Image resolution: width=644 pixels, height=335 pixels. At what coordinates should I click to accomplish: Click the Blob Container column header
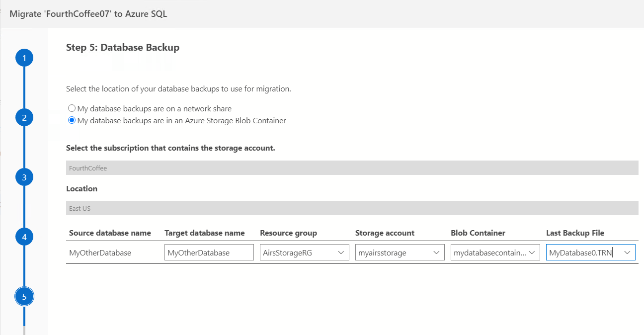click(x=478, y=233)
